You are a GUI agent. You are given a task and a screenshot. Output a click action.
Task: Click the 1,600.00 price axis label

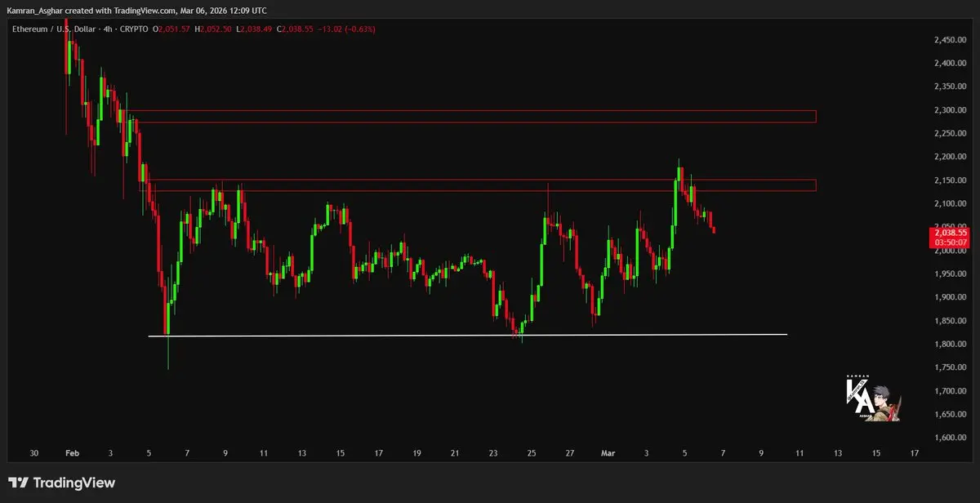tap(950, 438)
